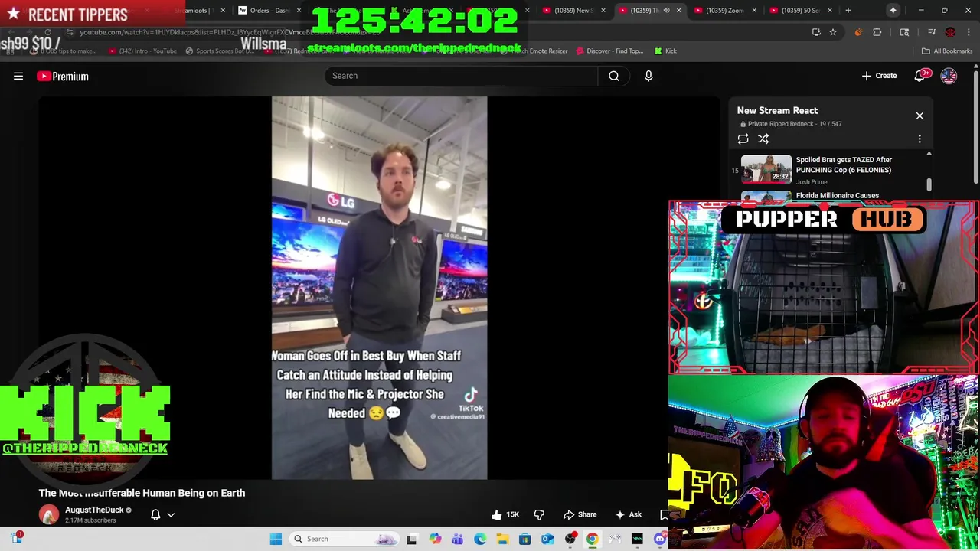Viewport: 980px width, 551px height.
Task: Click the video player area
Action: tap(379, 288)
